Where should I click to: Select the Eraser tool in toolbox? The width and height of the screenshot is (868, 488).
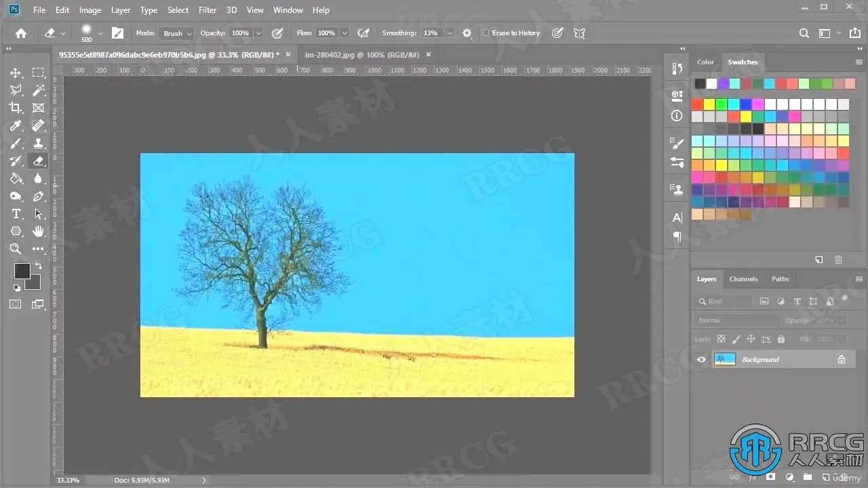click(x=39, y=161)
